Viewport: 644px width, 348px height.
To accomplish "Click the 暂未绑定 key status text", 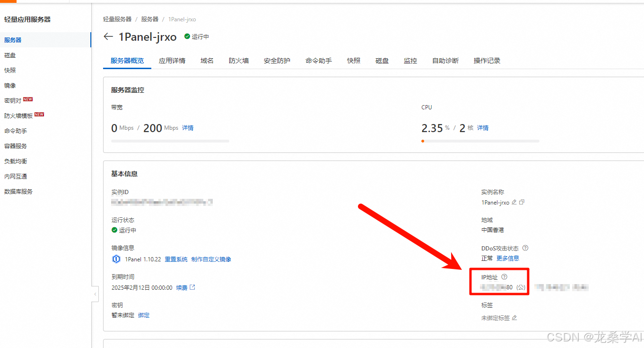I will [x=123, y=315].
